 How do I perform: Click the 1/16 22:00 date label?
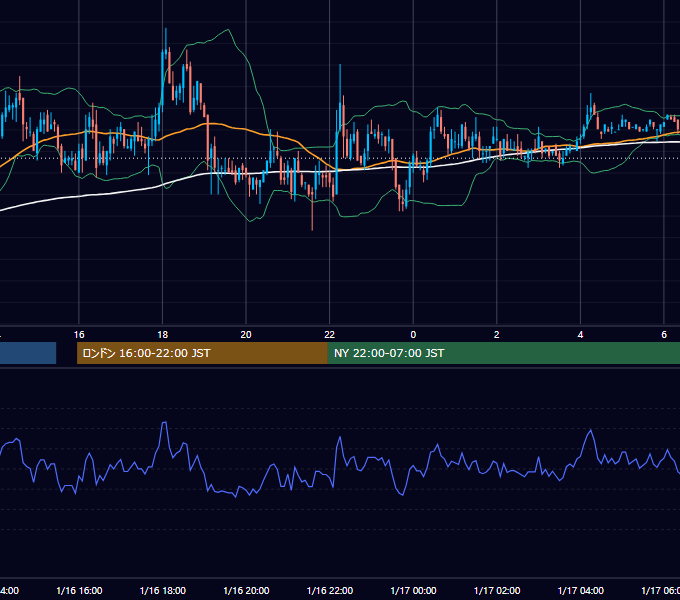pos(330,590)
